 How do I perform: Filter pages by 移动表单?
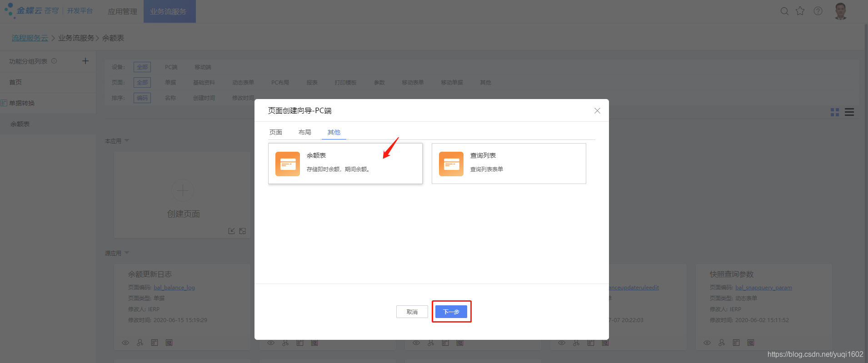click(x=413, y=83)
